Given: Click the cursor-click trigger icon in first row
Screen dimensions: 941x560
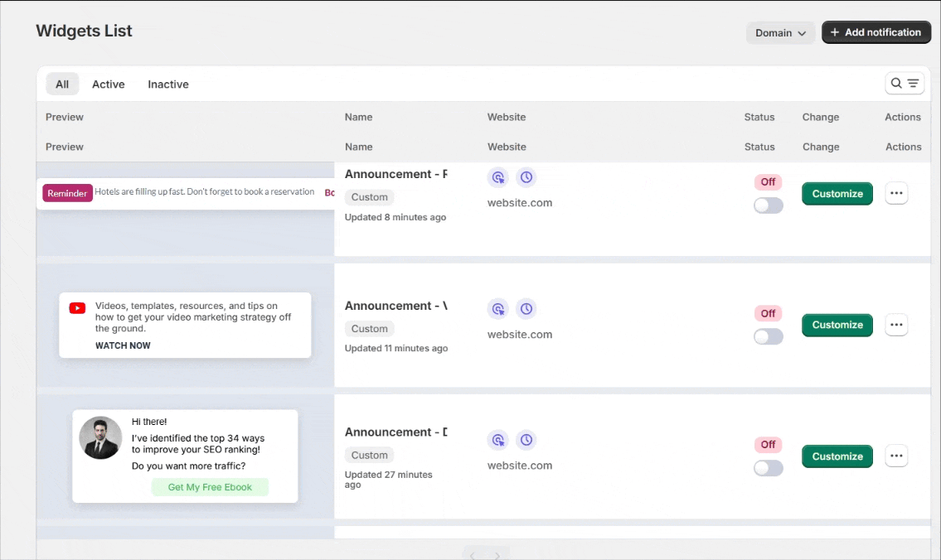Looking at the screenshot, I should point(497,177).
